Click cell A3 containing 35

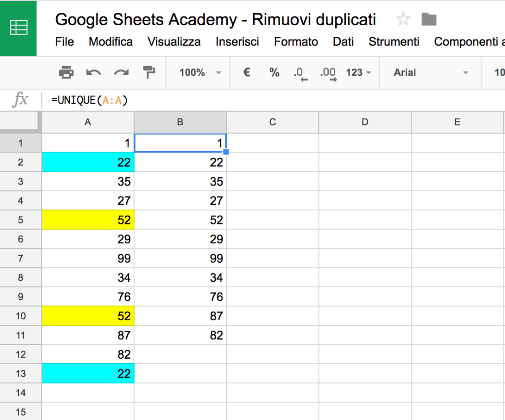[88, 182]
